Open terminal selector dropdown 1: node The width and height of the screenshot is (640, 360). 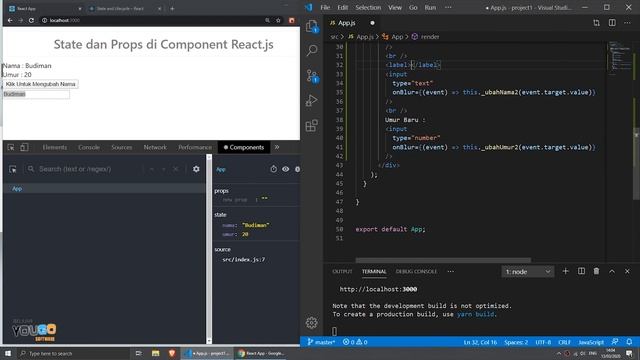pos(527,271)
